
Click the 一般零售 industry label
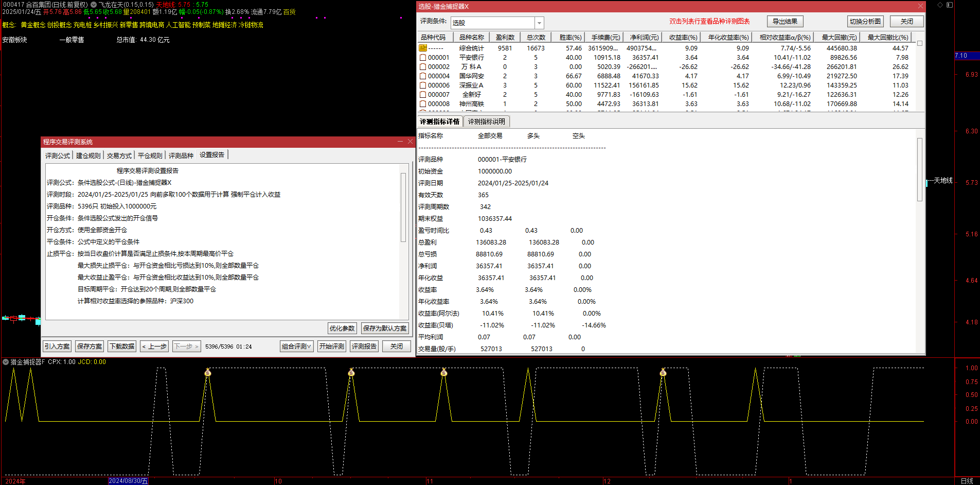tap(72, 40)
